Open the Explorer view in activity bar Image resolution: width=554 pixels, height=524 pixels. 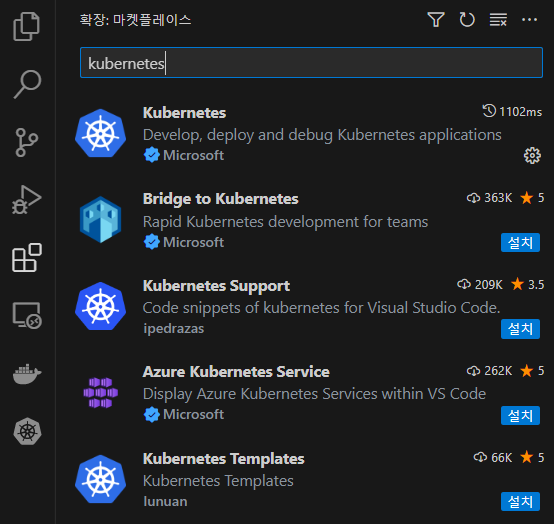(x=26, y=27)
